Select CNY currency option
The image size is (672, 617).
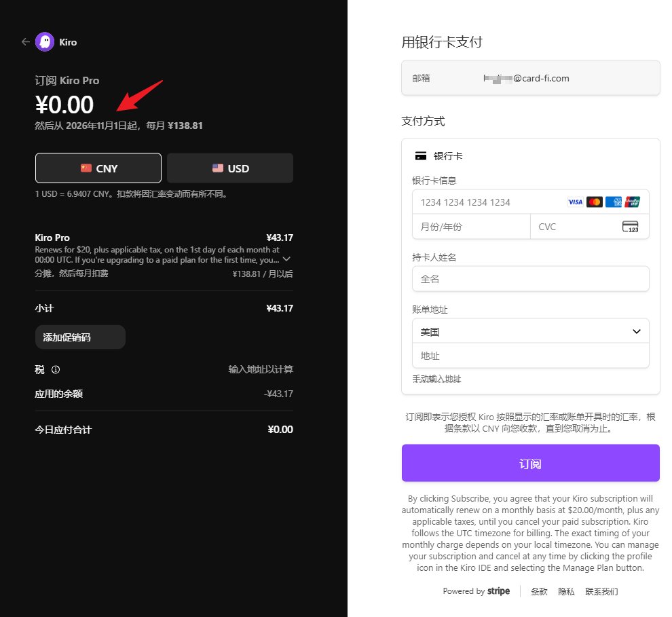click(x=98, y=168)
